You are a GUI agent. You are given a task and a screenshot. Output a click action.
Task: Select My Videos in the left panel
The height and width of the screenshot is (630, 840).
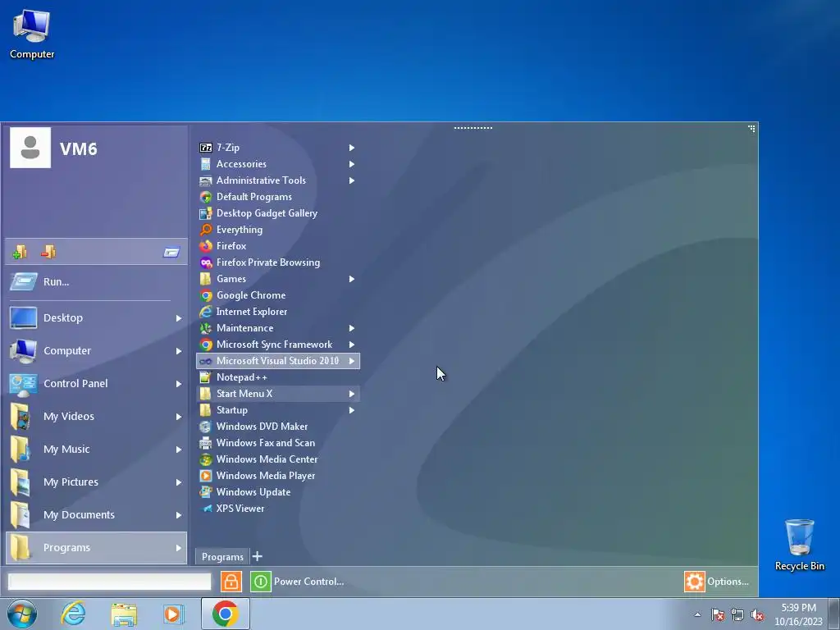97,416
